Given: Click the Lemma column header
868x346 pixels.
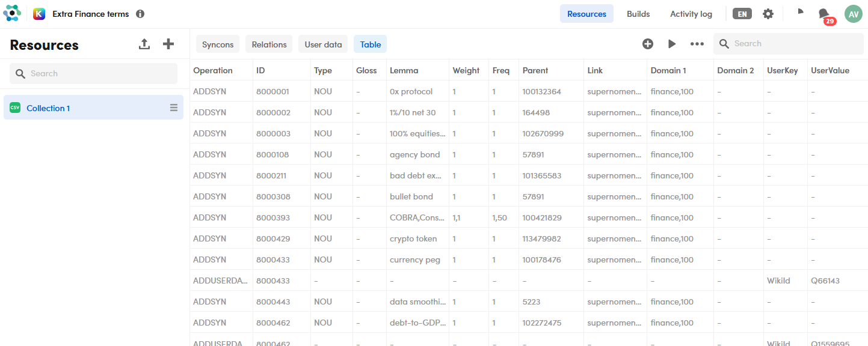Looking at the screenshot, I should tap(404, 70).
